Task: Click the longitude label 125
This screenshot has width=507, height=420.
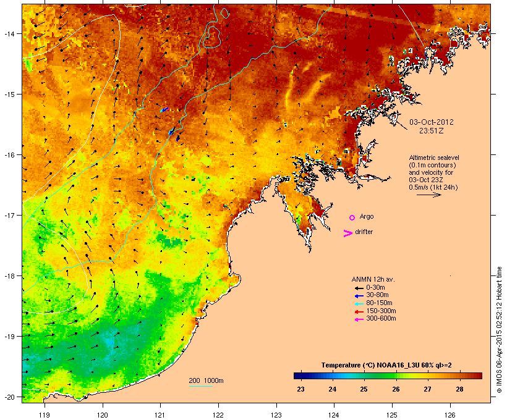Action: [392, 415]
